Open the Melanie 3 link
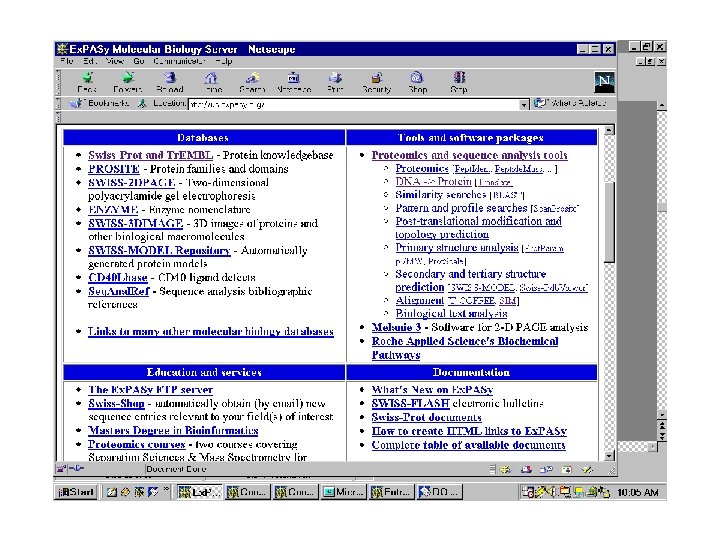Screen dimensions: 720x540 [x=396, y=327]
